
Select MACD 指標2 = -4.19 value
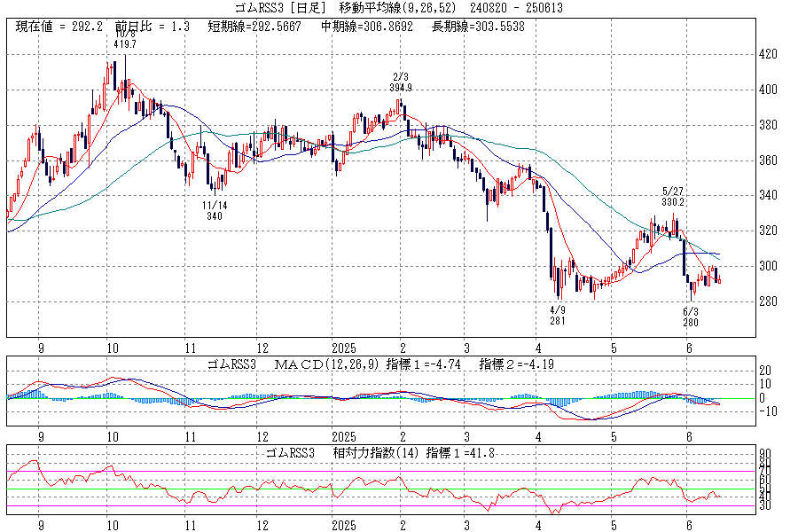[x=517, y=364]
